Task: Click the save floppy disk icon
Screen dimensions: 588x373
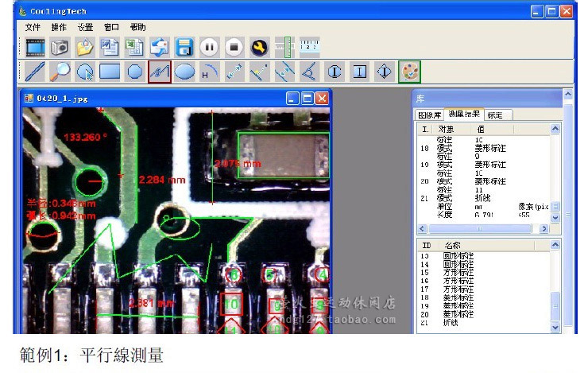Action: pyautogui.click(x=184, y=47)
